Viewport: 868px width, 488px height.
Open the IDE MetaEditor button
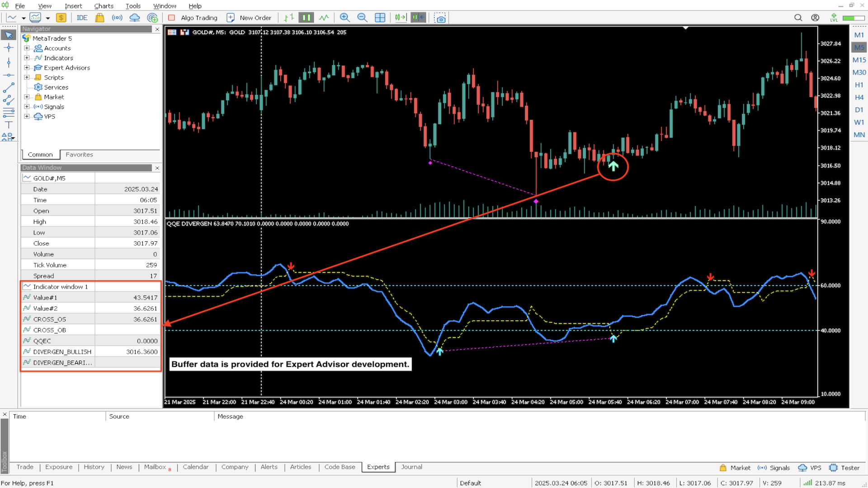tap(82, 18)
